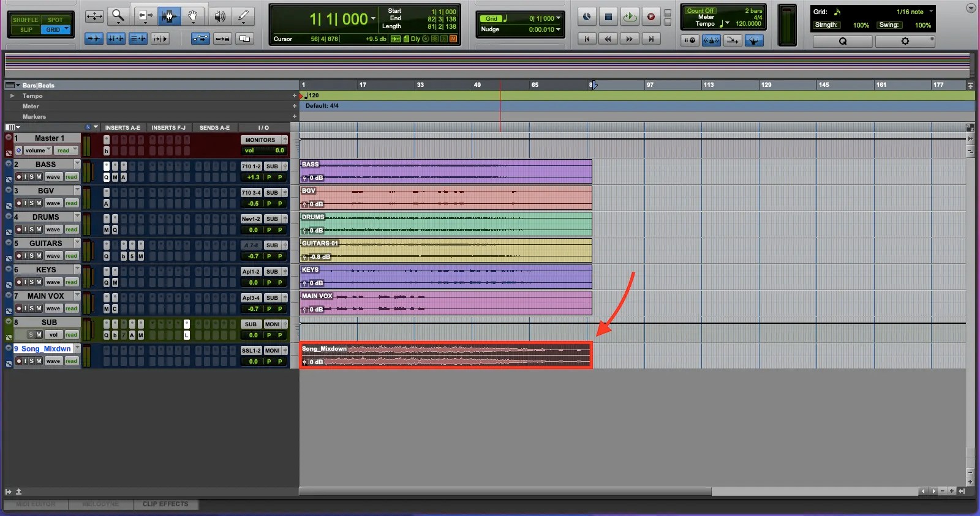
Task: Mute the BASS track
Action: (x=39, y=177)
